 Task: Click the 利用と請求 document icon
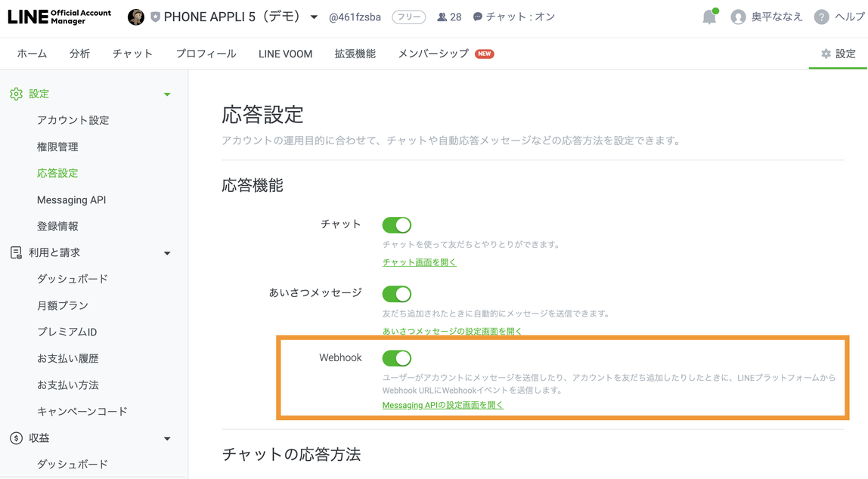(16, 253)
